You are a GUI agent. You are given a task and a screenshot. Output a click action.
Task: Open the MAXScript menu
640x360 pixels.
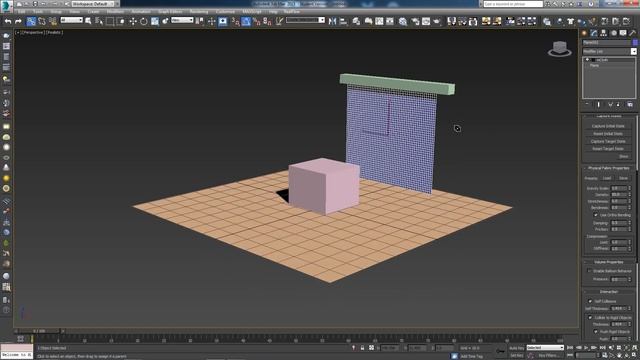point(252,12)
